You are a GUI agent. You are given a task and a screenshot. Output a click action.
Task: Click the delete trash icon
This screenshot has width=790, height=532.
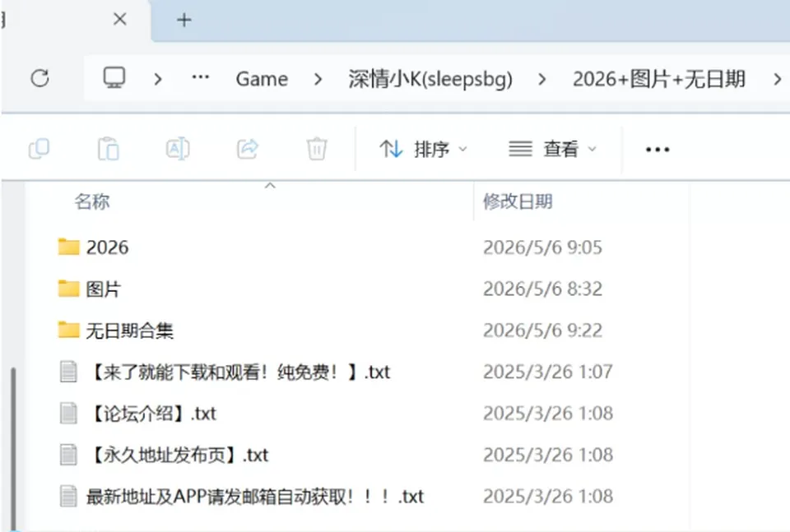317,149
